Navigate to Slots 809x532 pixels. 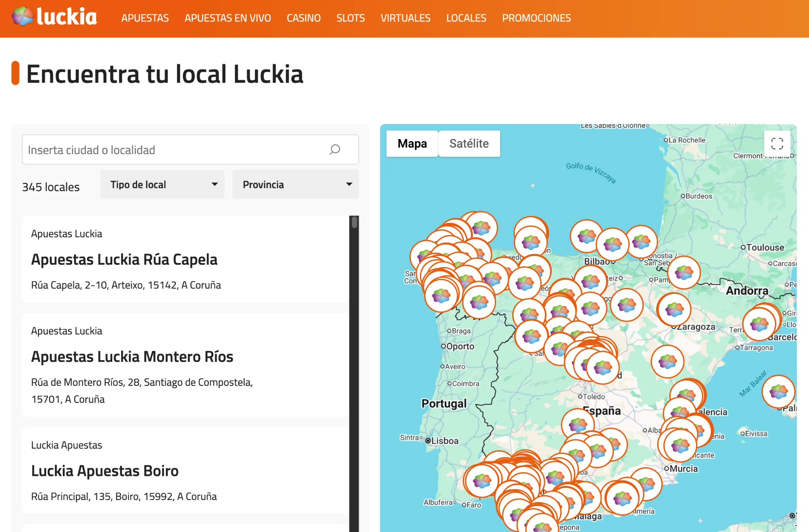pyautogui.click(x=351, y=18)
